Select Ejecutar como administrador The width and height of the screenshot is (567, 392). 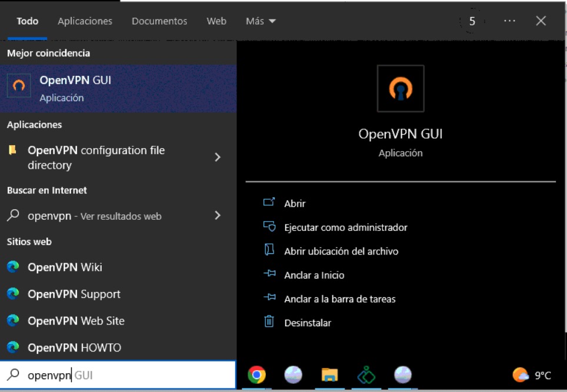(x=335, y=227)
